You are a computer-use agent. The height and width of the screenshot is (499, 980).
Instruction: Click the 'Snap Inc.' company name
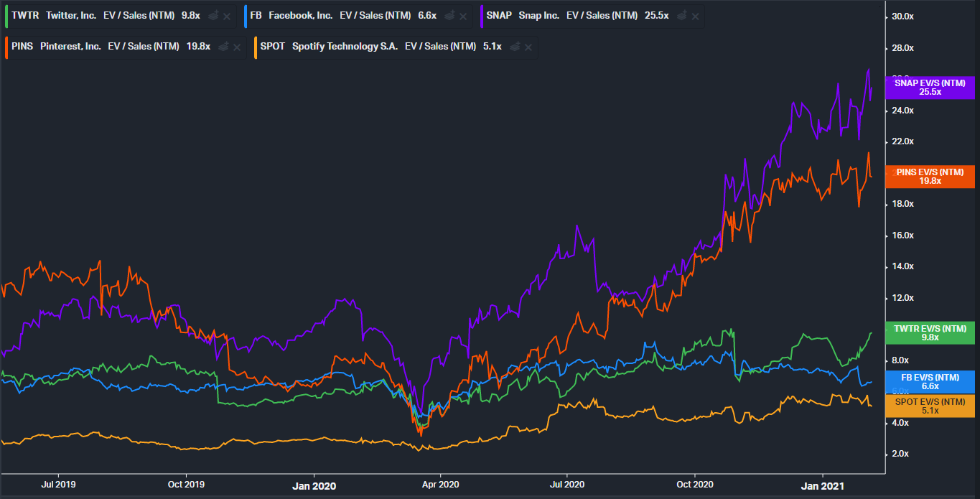pos(539,16)
